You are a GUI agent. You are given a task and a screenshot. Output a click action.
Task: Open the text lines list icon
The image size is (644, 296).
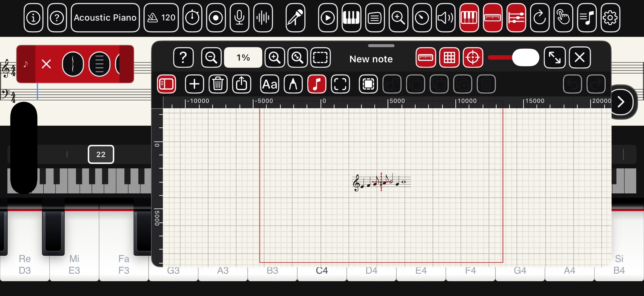(x=375, y=18)
